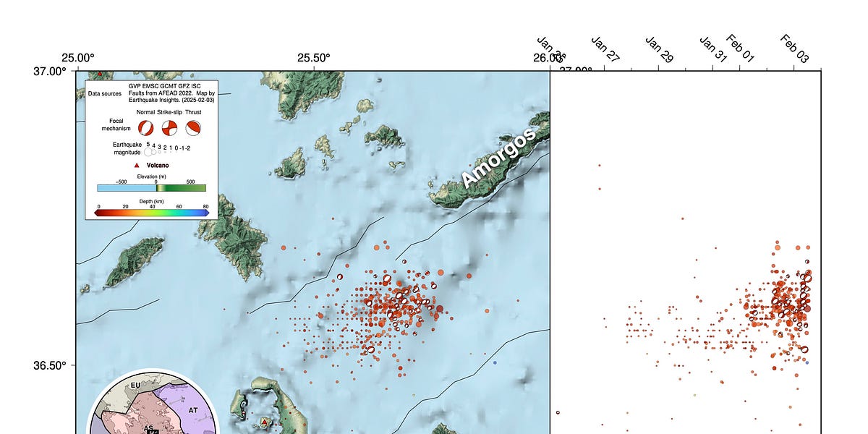868x434 pixels.
Task: Click the 37.00° label left of map
Action: [x=49, y=71]
